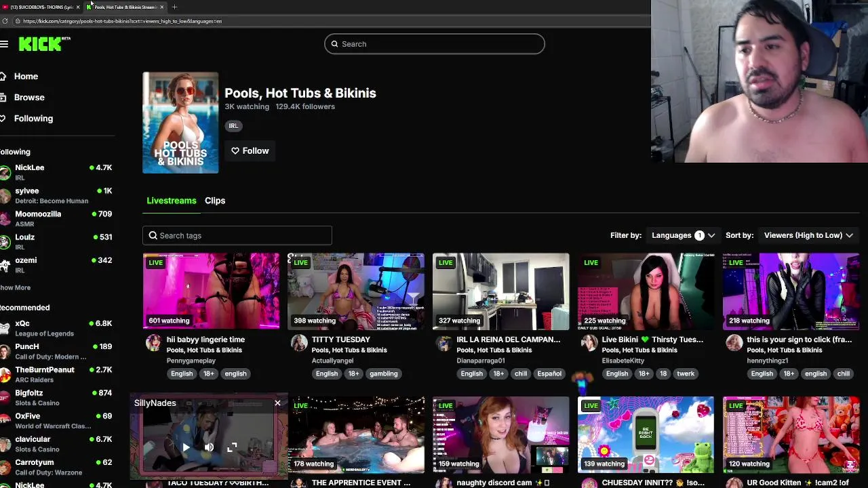The image size is (868, 488).
Task: Play the SillyNades mini player
Action: coord(186,447)
